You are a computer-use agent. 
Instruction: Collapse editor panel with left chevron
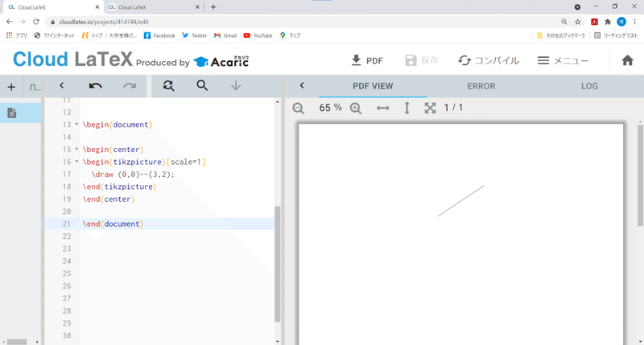point(62,85)
